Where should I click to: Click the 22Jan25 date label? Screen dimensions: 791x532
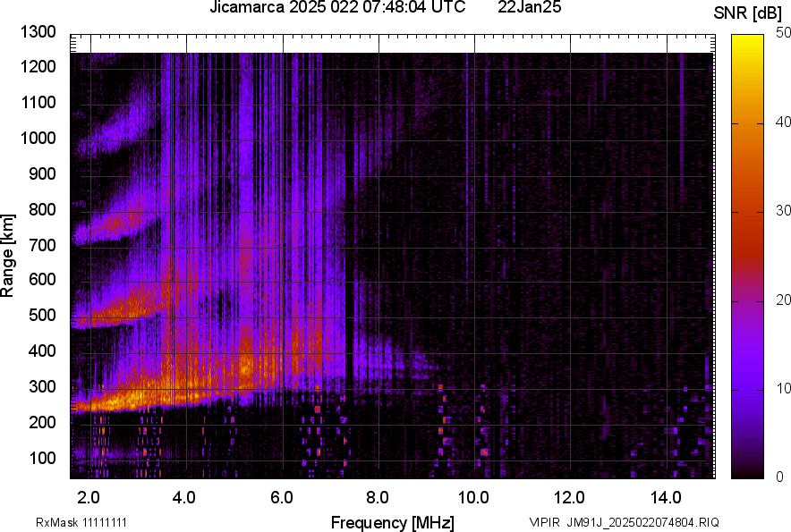coord(528,8)
